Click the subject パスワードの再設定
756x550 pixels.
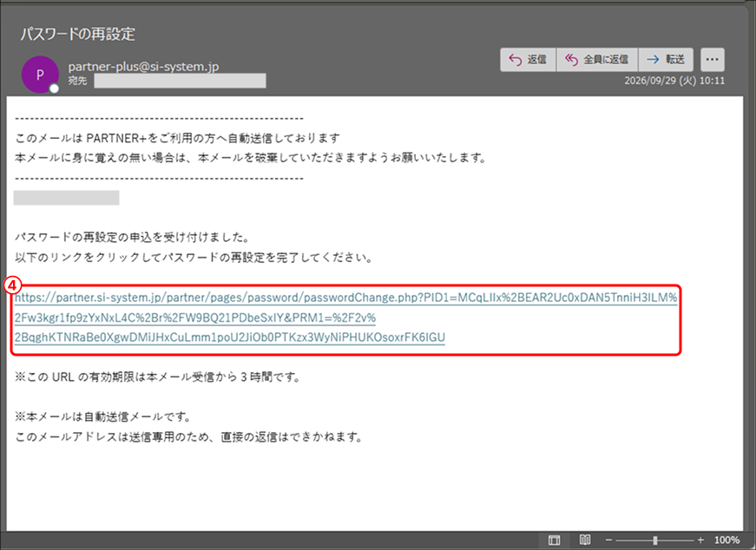(x=77, y=34)
